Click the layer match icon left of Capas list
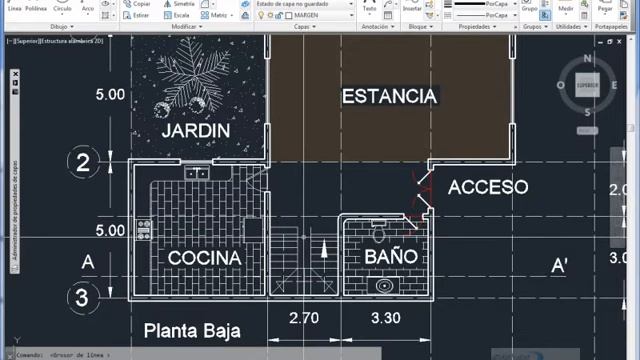 point(245,4)
